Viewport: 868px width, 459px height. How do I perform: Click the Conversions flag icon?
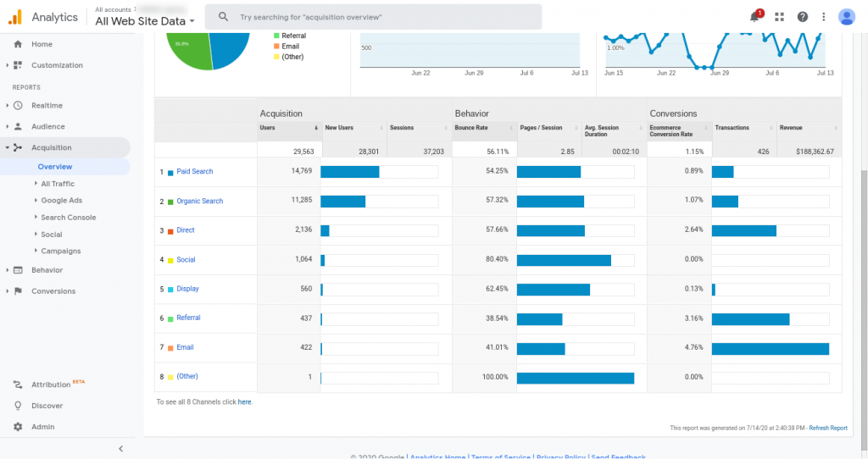[x=19, y=291]
